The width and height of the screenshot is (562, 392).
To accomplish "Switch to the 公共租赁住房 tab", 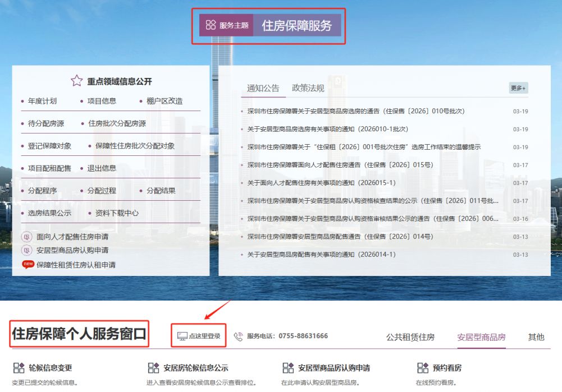I will coord(410,338).
